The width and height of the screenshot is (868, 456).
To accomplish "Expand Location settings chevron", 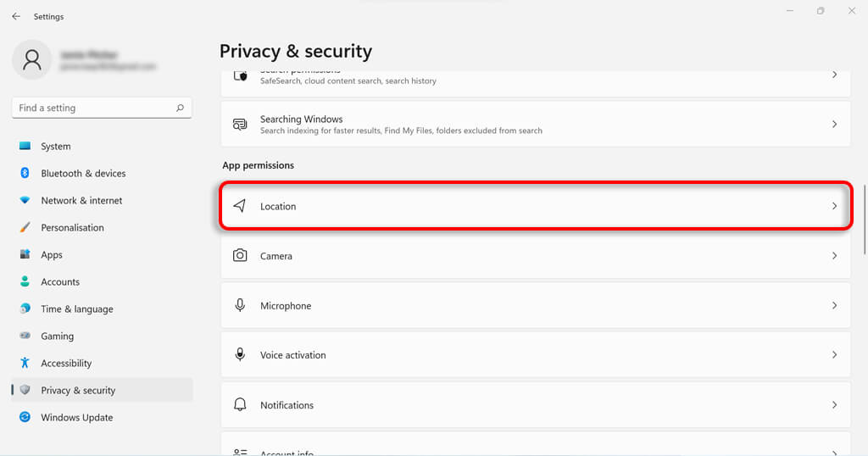I will [x=834, y=206].
